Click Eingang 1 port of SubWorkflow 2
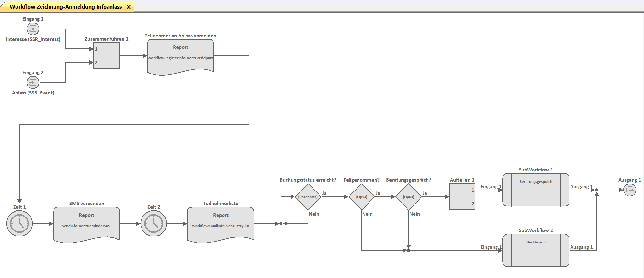This screenshot has height=278, width=644. pos(491,247)
